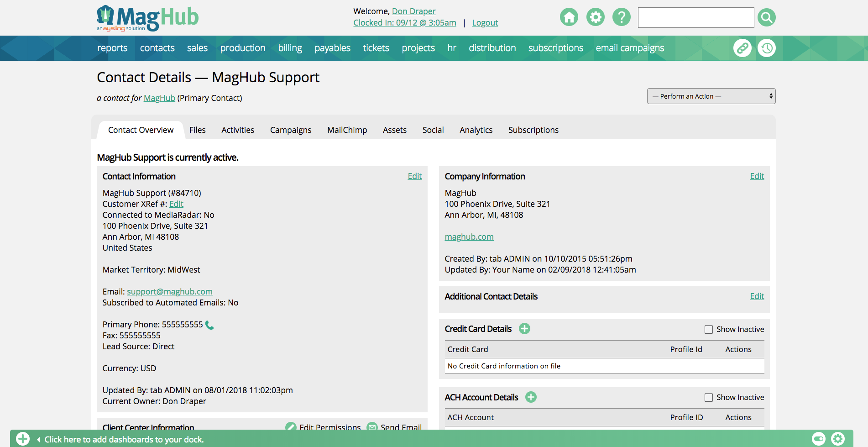This screenshot has width=868, height=447.
Task: Edit the Contact Information section
Action: tap(415, 176)
